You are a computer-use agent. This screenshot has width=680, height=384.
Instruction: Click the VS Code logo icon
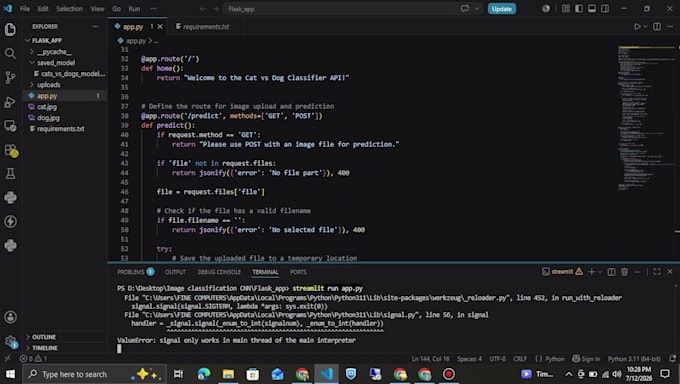coord(8,8)
